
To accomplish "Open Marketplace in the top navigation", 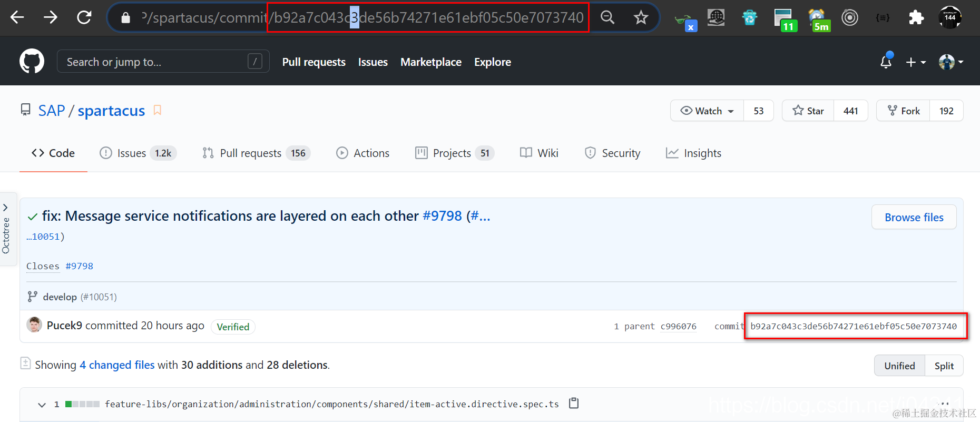I will click(431, 62).
